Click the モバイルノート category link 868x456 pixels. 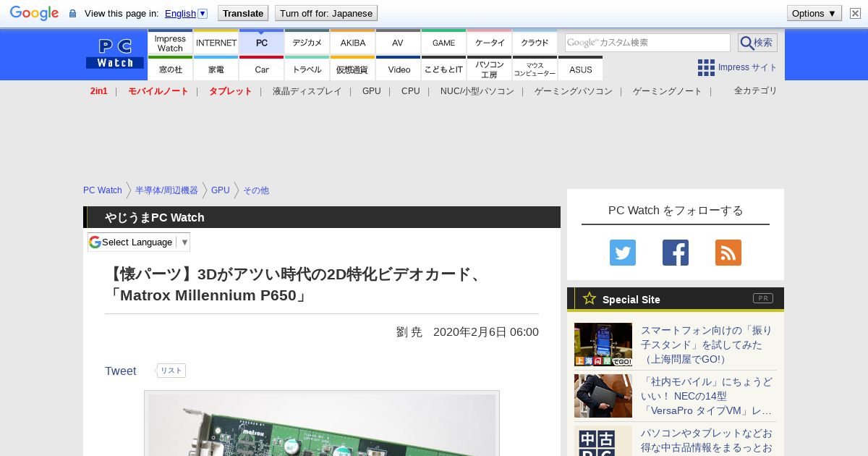pyautogui.click(x=158, y=91)
